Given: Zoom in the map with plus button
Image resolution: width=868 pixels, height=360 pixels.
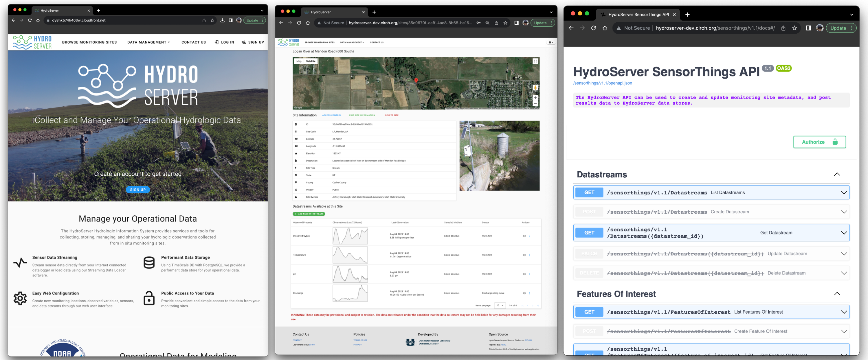Looking at the screenshot, I should (535, 98).
